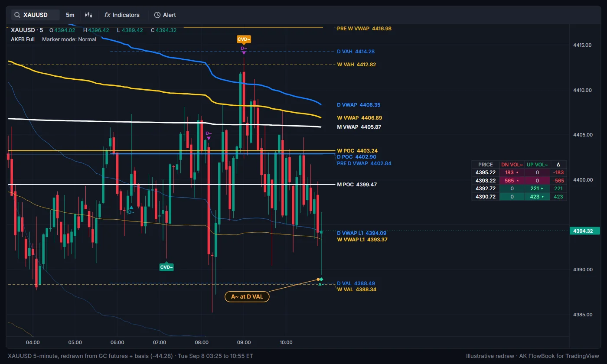Select the W POC 4403.24 label
The width and height of the screenshot is (607, 364).
(357, 151)
